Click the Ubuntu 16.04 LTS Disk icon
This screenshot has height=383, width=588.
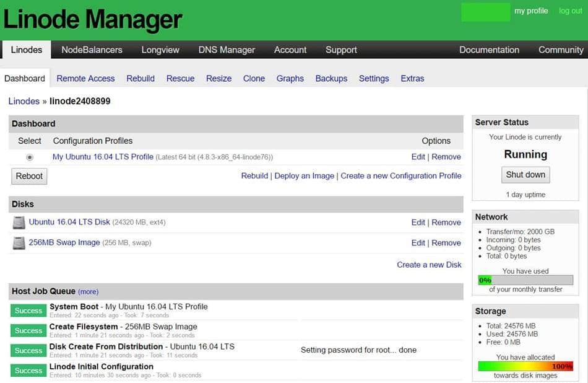click(x=19, y=222)
